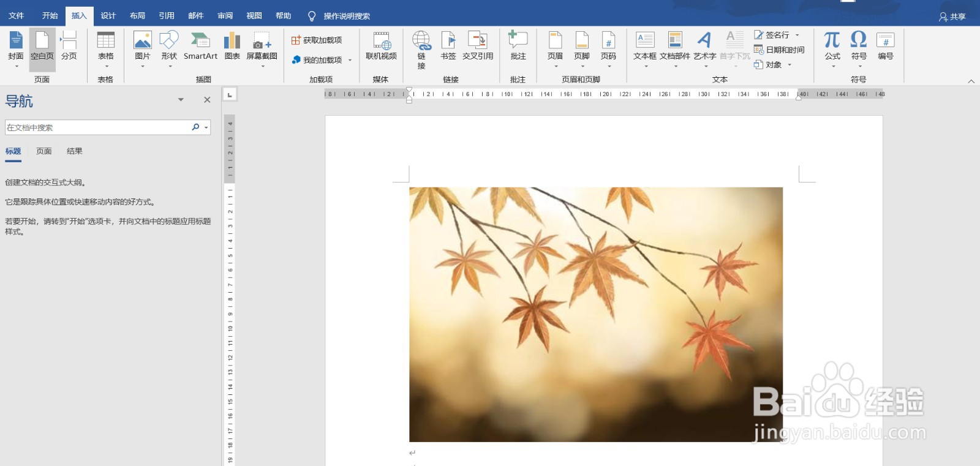Collapse the ribbon with the chevron

coord(971,81)
